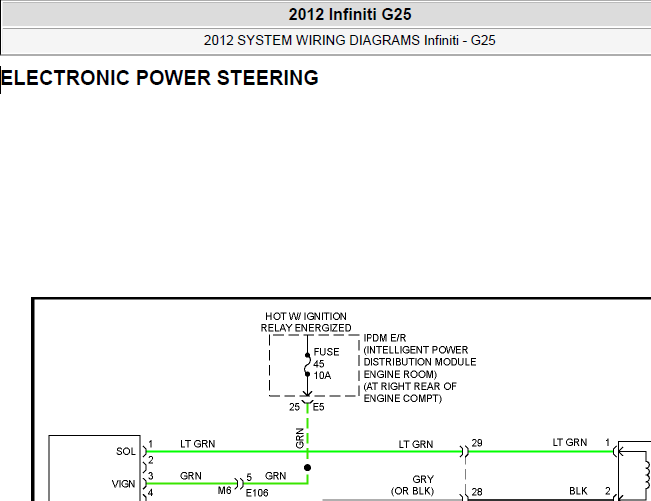The height and width of the screenshot is (501, 651).
Task: Click the 'M6' connector label
Action: pyautogui.click(x=225, y=491)
